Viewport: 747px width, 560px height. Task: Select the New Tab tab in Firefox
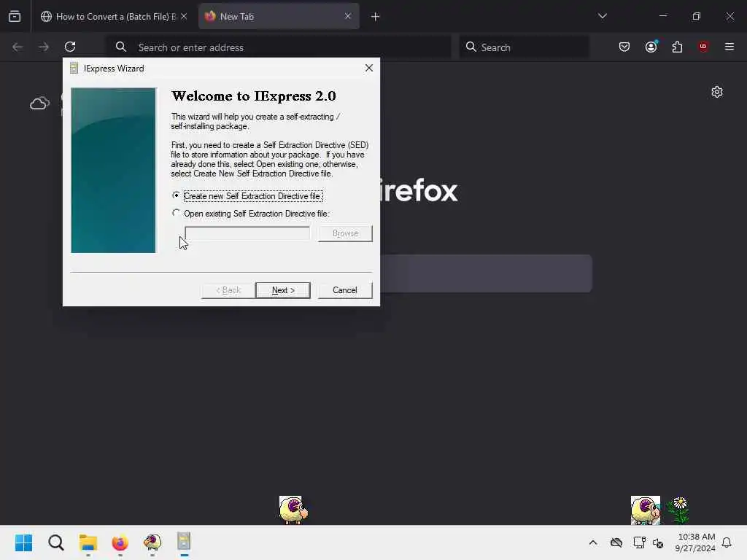click(279, 17)
